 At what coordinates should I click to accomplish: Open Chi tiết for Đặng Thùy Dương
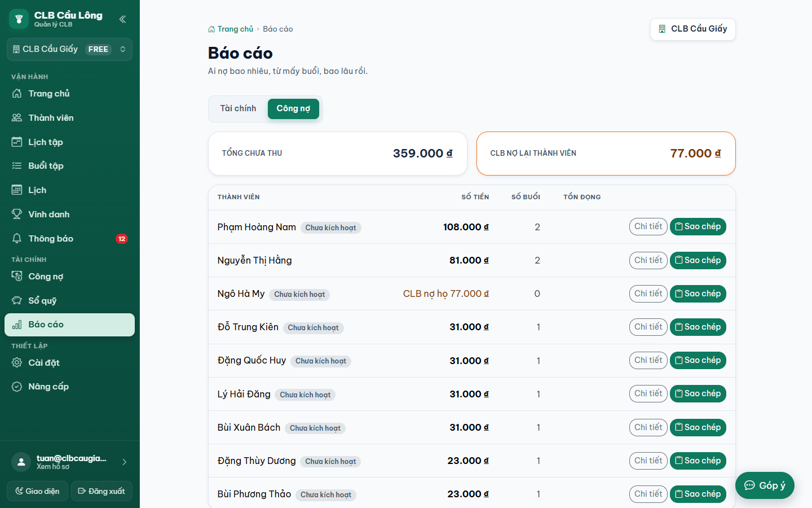[x=648, y=461]
